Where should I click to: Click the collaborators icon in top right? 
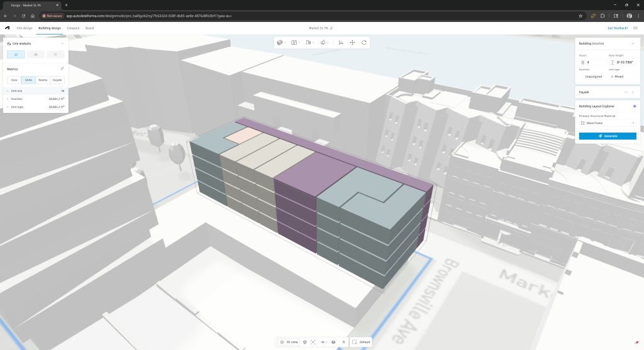point(635,28)
